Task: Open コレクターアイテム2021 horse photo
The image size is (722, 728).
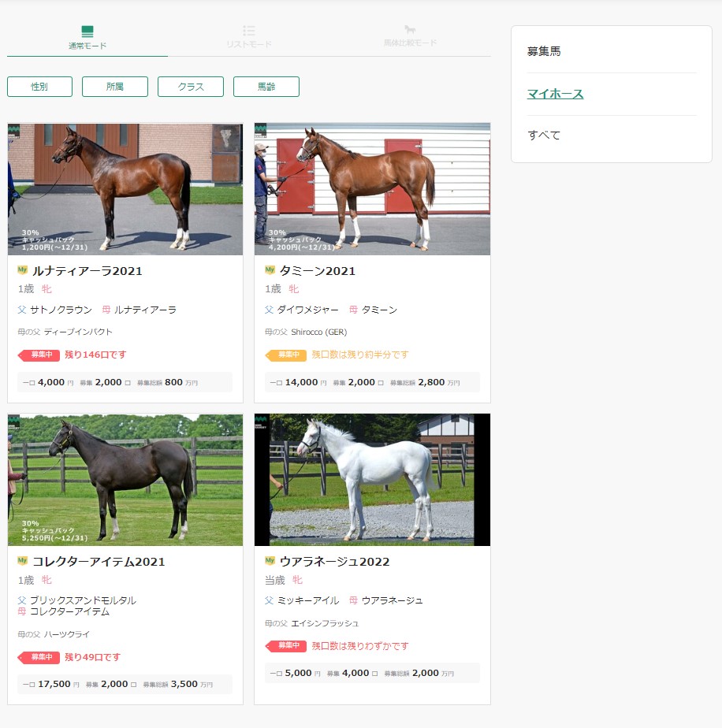Action: pos(125,480)
